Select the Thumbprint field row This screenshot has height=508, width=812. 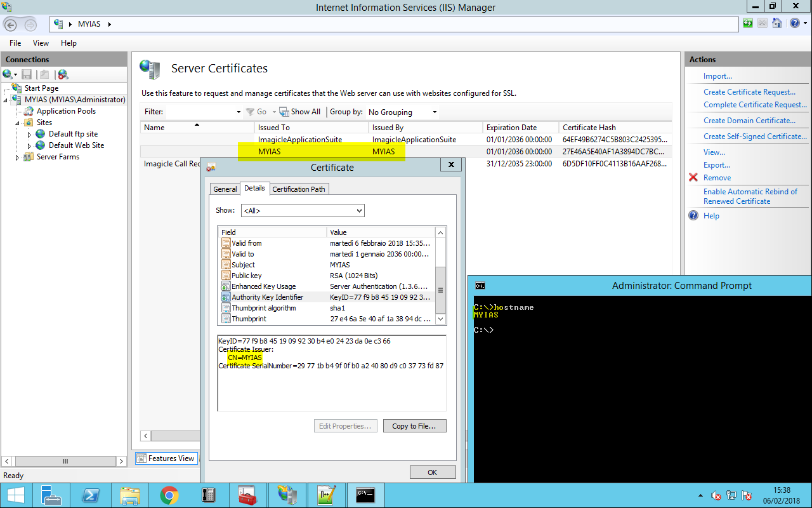[x=249, y=319]
